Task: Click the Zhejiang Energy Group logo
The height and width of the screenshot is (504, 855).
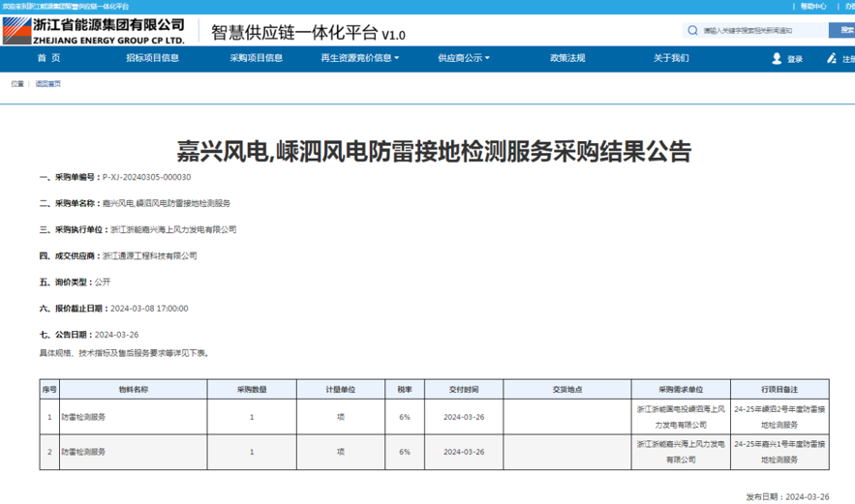Action: tap(94, 31)
